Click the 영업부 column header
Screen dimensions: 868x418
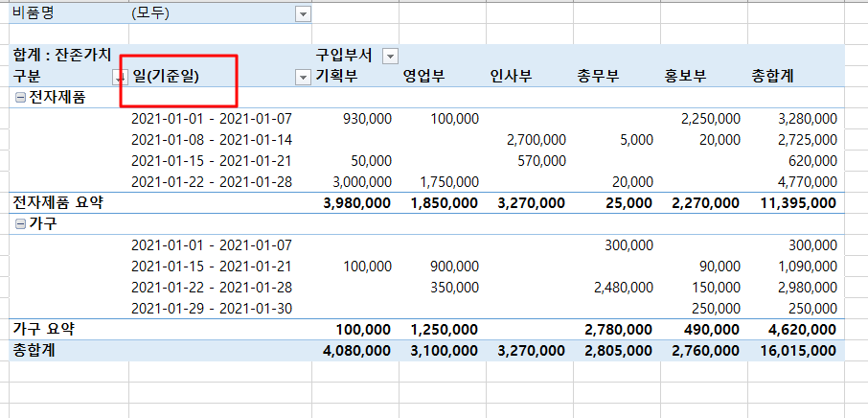point(423,77)
